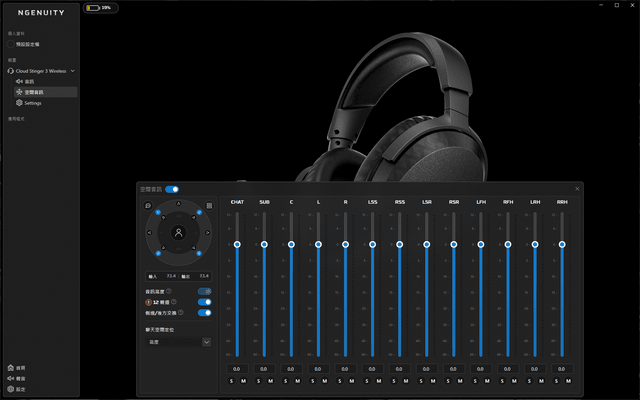The height and width of the screenshot is (400, 640).
Task: Open help icon next to 側邊/後方交換
Action: point(180,313)
